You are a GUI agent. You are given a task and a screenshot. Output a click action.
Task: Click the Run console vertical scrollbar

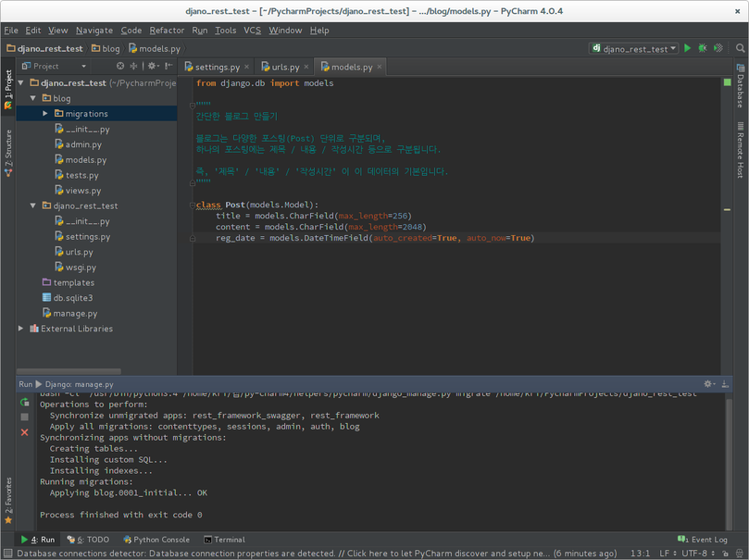pos(729,464)
